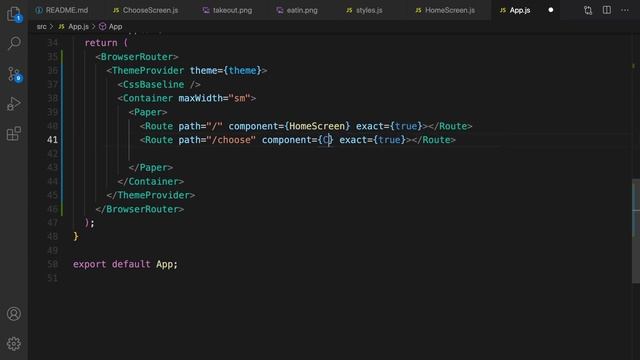Screen dimensions: 640x360
Task: Click the closing Paper tag
Action: 151,168
